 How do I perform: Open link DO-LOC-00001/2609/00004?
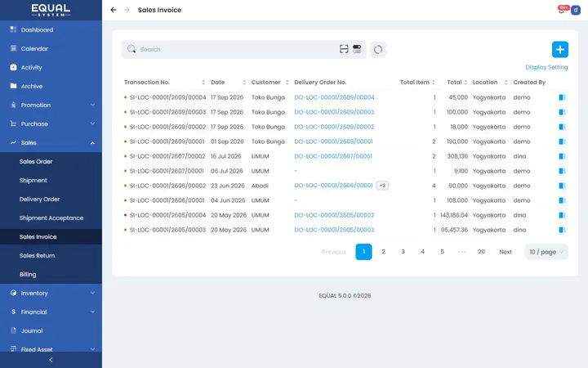tap(334, 97)
